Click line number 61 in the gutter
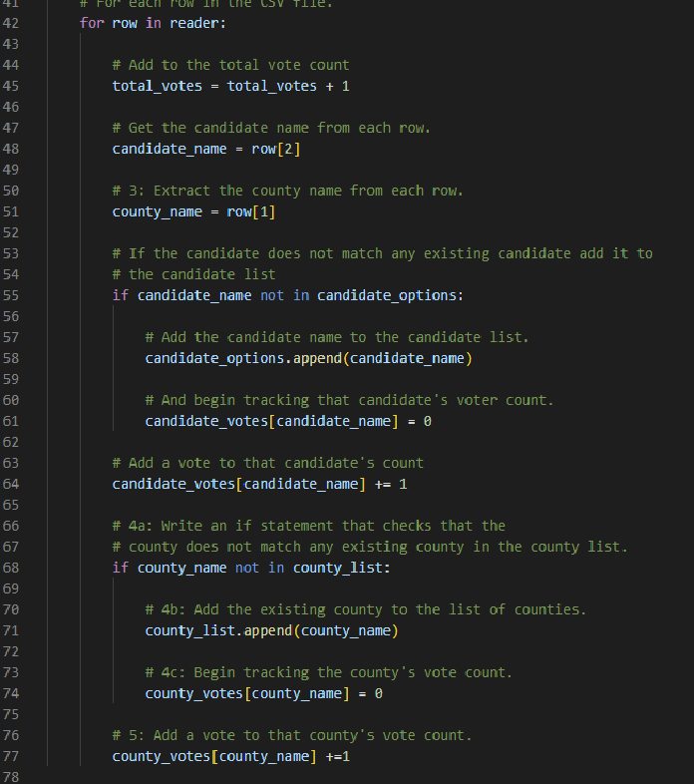The width and height of the screenshot is (694, 784). pos(11,422)
